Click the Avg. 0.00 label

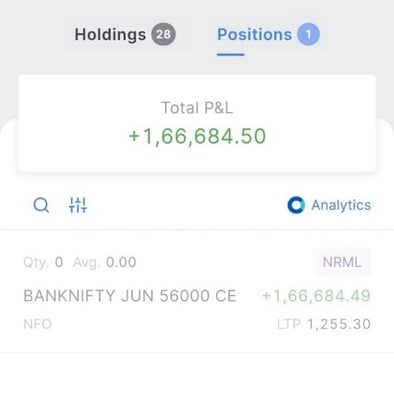pos(104,262)
